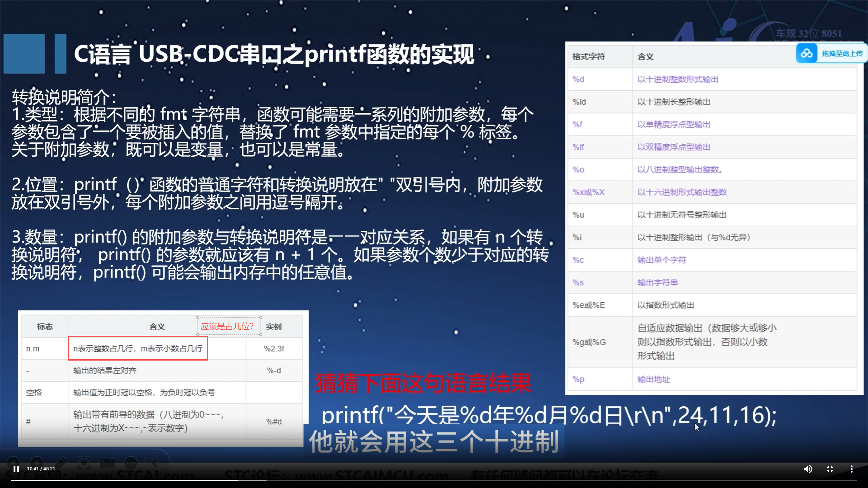Open the %d format specifier link
This screenshot has width=868, height=488.
pos(578,79)
